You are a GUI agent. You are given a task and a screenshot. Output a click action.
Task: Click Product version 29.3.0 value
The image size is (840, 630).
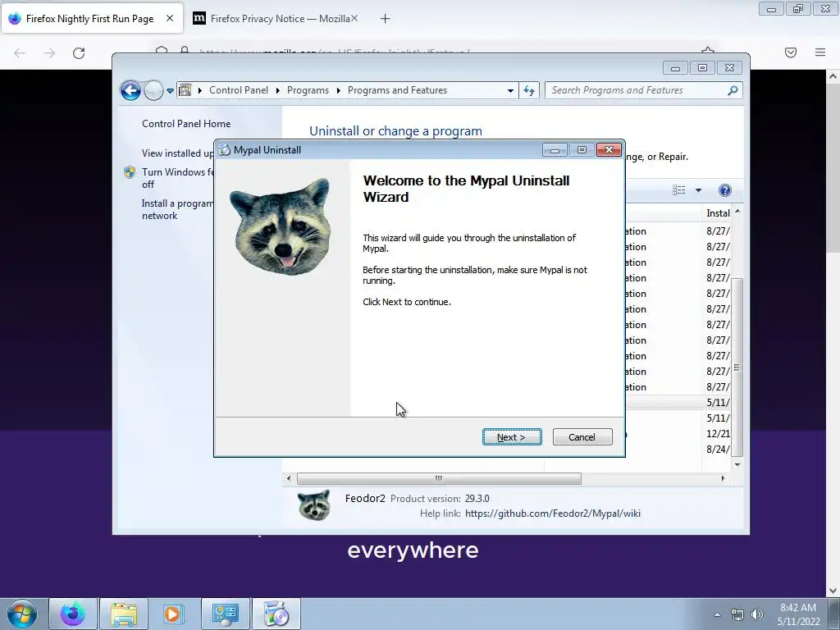pos(477,499)
